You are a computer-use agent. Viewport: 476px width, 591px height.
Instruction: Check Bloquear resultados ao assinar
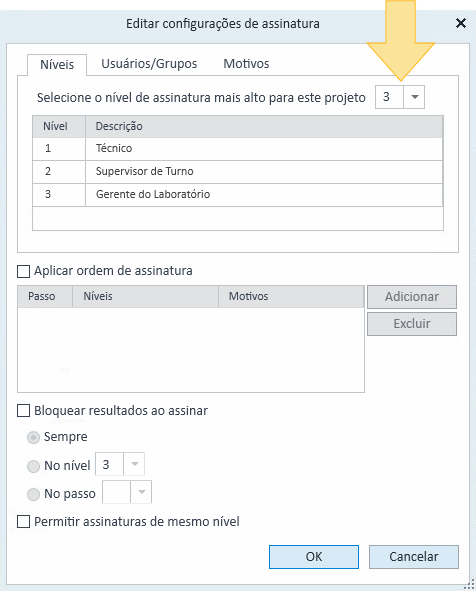click(x=24, y=410)
